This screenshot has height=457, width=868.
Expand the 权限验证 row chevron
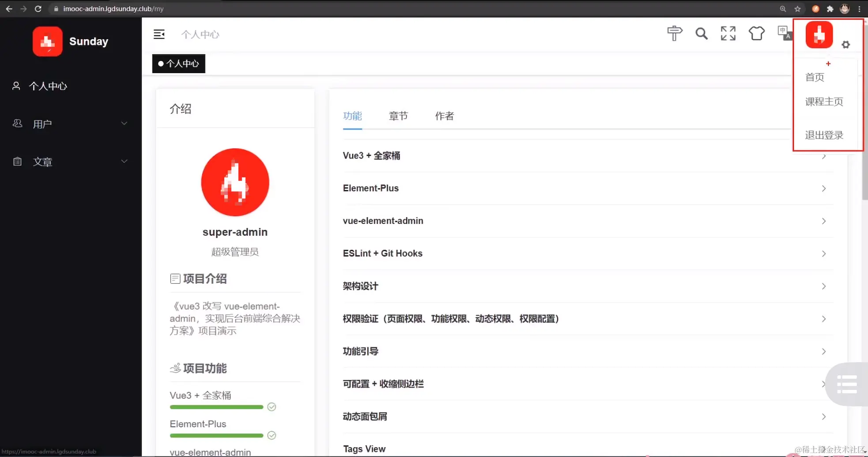coord(824,319)
